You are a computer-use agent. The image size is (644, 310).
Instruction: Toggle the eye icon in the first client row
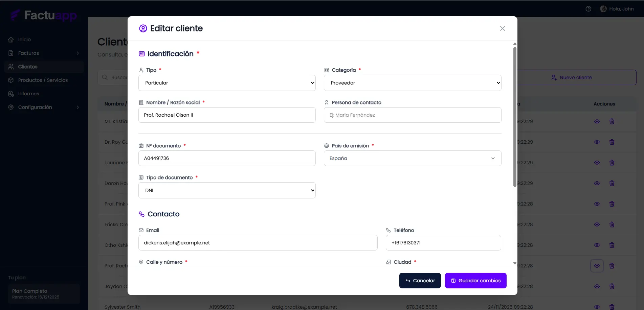(x=597, y=121)
